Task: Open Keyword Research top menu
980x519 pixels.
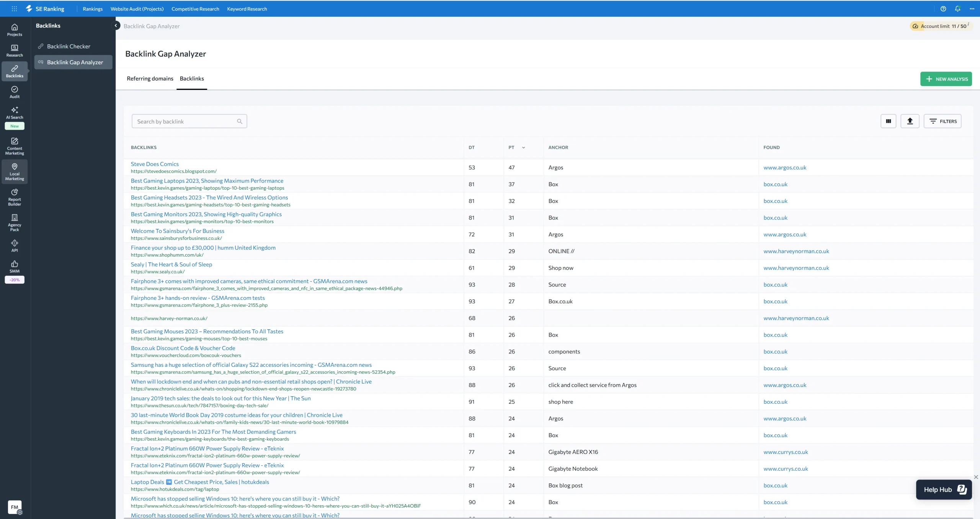Action: point(247,9)
